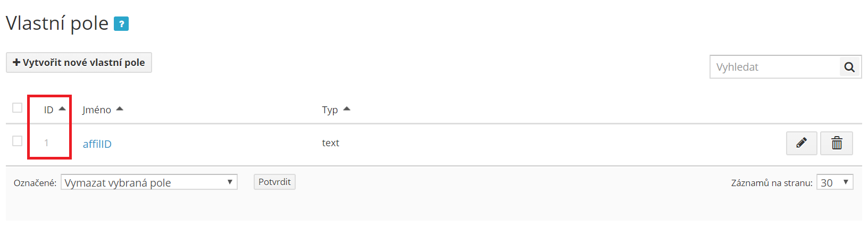This screenshot has width=868, height=243.
Task: Check the affilID row checkbox
Action: pyautogui.click(x=17, y=141)
